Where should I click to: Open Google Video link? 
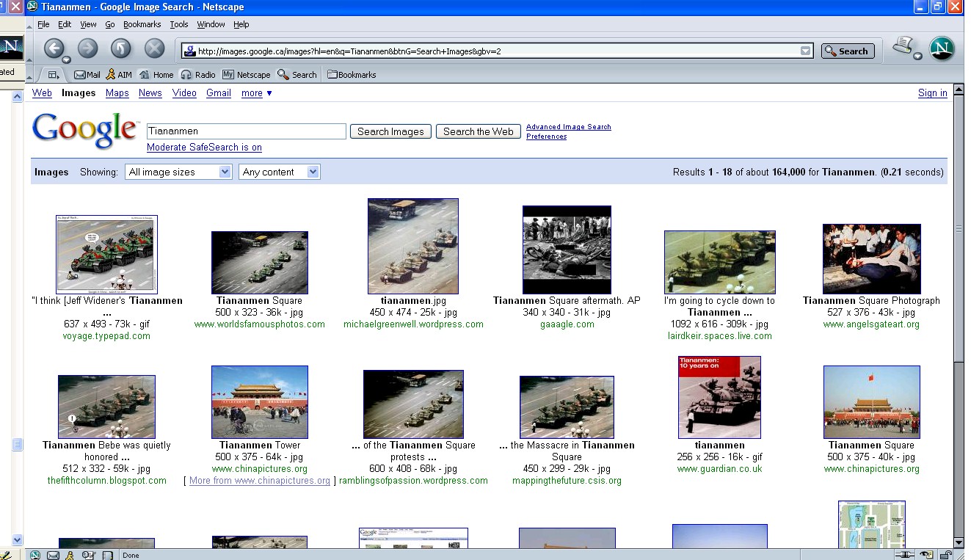184,93
